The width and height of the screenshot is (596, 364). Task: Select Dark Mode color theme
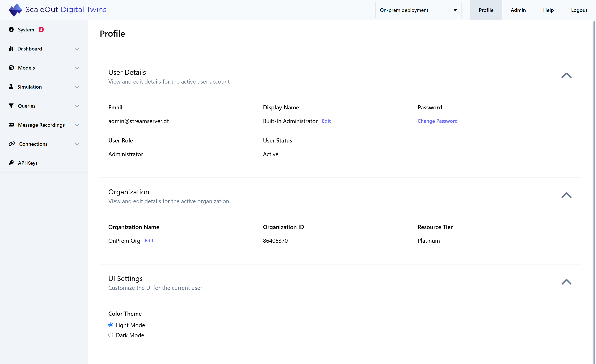pos(111,335)
